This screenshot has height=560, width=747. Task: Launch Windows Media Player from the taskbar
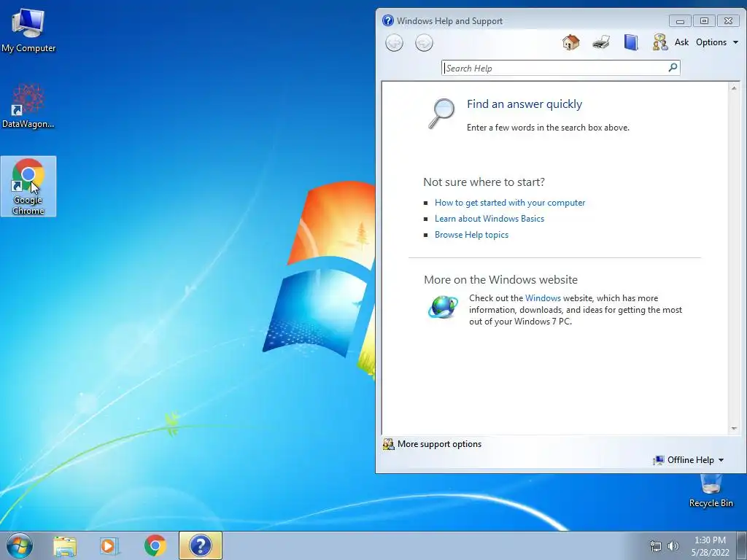coord(109,545)
